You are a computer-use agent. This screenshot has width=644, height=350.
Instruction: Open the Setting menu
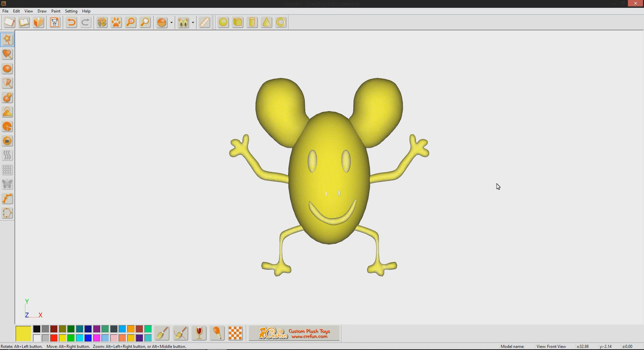coord(71,11)
